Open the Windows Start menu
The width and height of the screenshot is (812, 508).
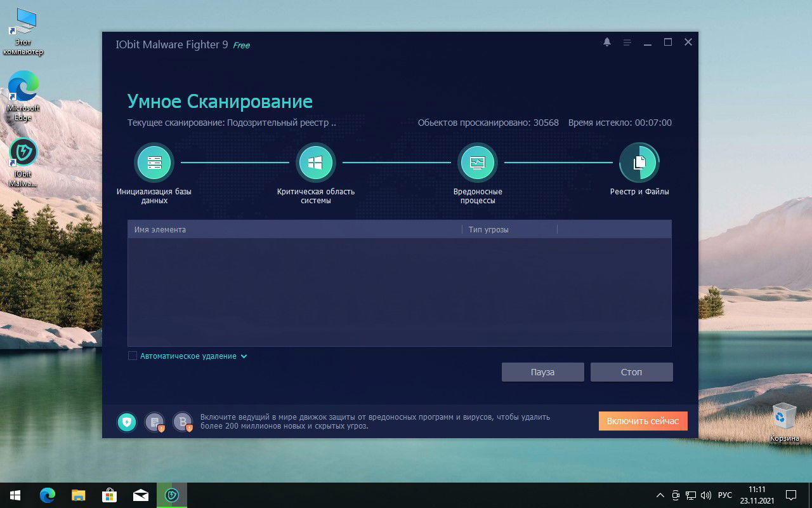click(15, 495)
